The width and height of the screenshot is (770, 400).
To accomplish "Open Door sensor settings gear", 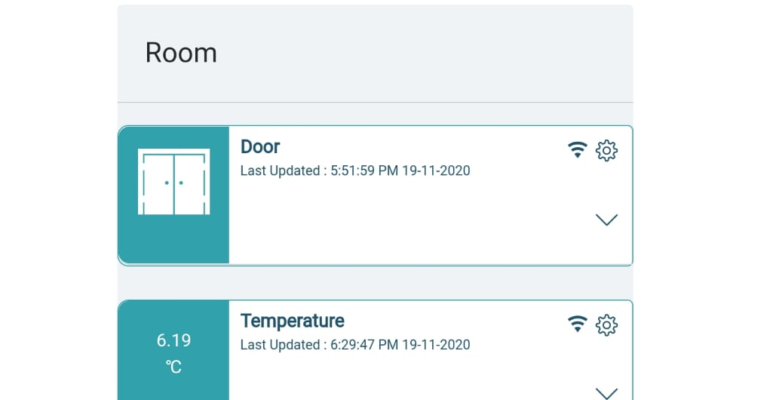I will [x=606, y=151].
